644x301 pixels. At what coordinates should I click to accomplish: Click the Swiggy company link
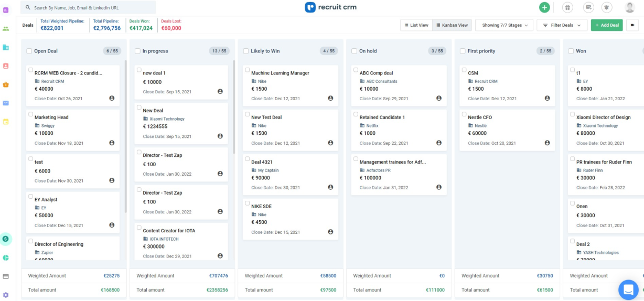click(x=48, y=126)
